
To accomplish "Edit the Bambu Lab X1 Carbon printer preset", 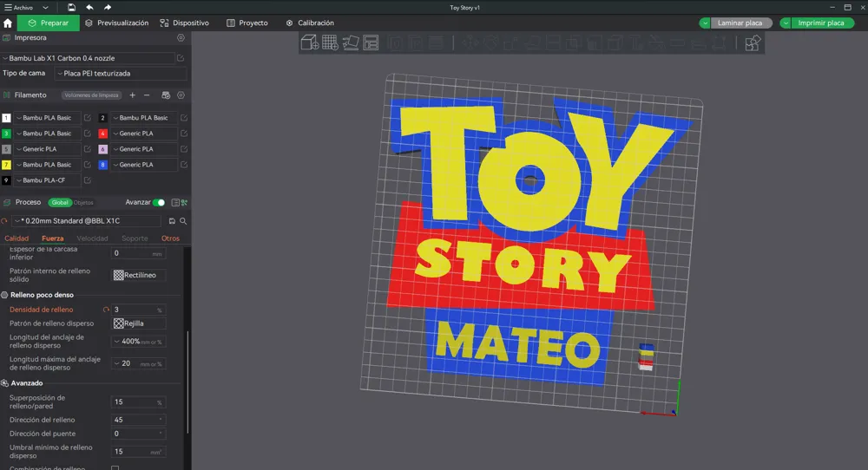I will coord(181,58).
